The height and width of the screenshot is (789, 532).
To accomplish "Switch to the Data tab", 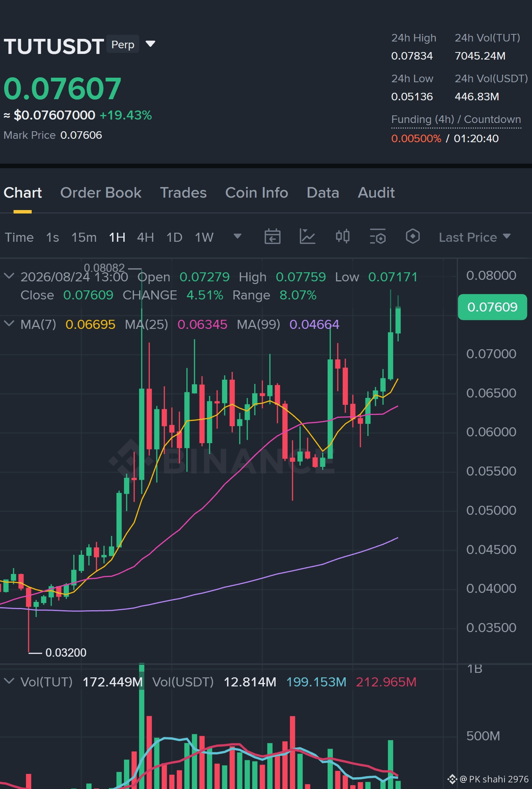I will coord(323,193).
